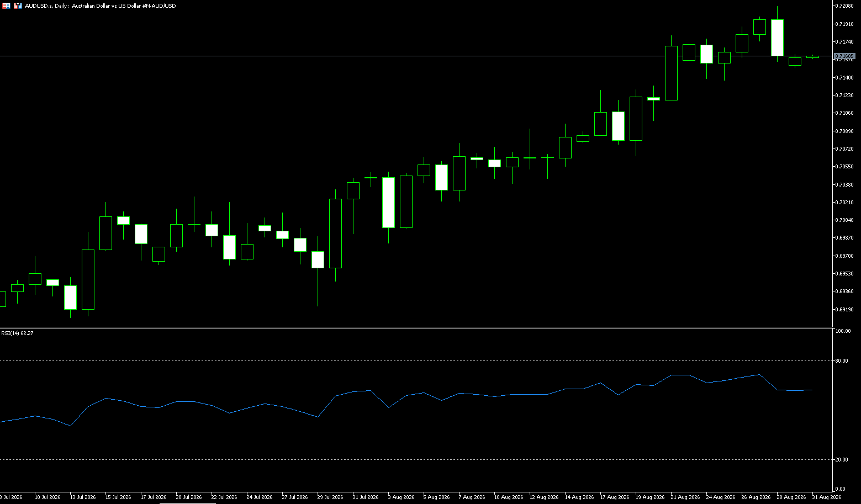Click the 29 Jul 2026 date label

[330, 497]
